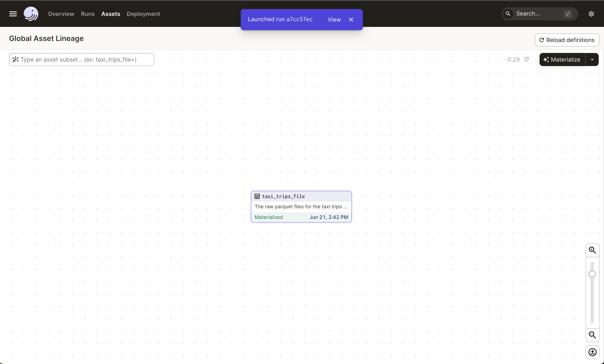Open settings via the gear icon
This screenshot has width=604, height=364.
591,14
